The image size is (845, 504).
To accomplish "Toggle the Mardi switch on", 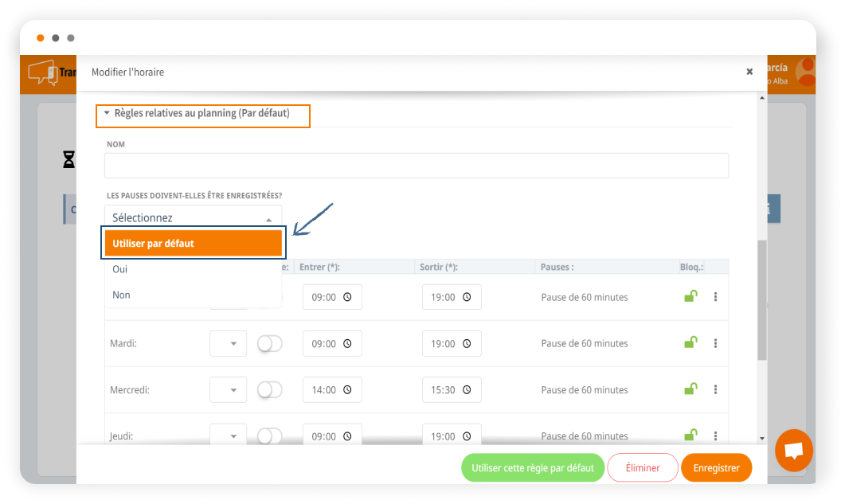I will tap(269, 343).
